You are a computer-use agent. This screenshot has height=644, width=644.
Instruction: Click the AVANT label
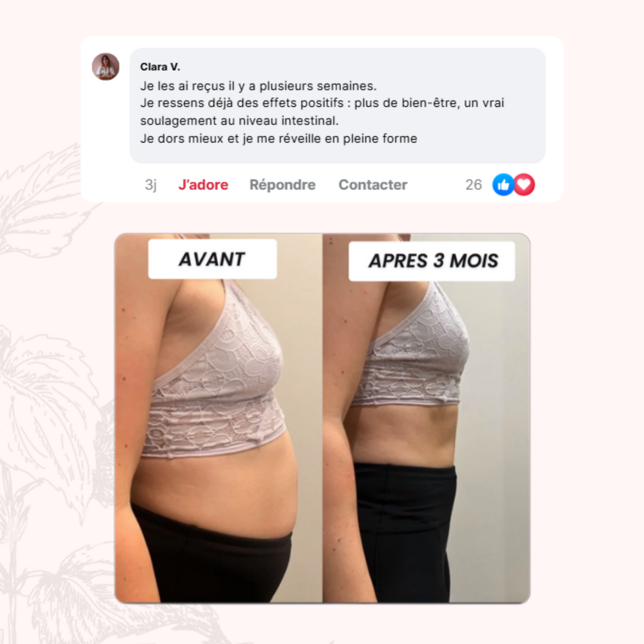[213, 259]
